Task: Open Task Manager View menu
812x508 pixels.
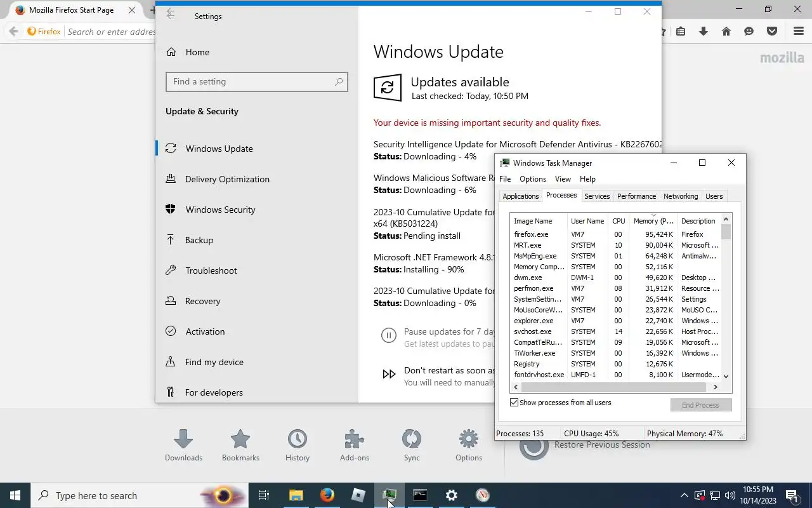Action: coord(563,179)
